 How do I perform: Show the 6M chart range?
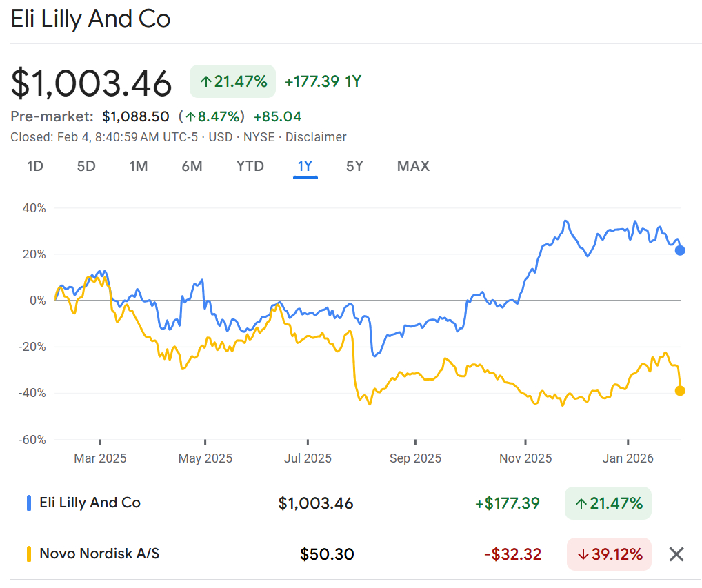[x=192, y=166]
